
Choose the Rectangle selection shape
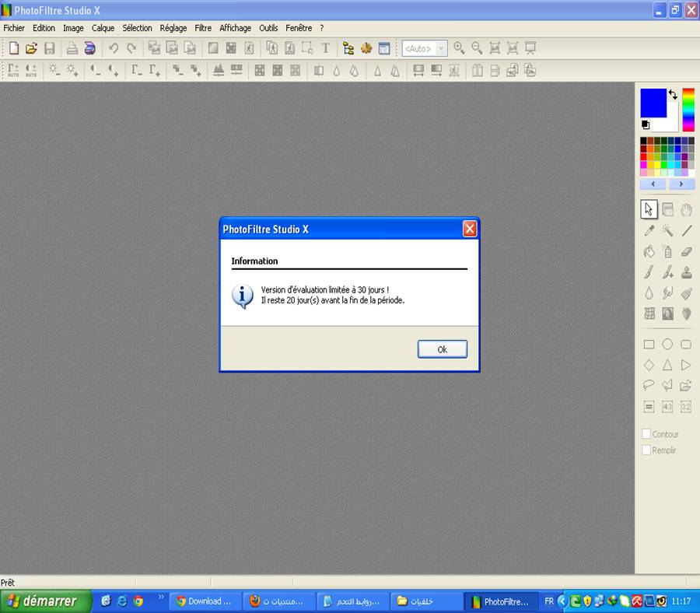click(x=649, y=344)
